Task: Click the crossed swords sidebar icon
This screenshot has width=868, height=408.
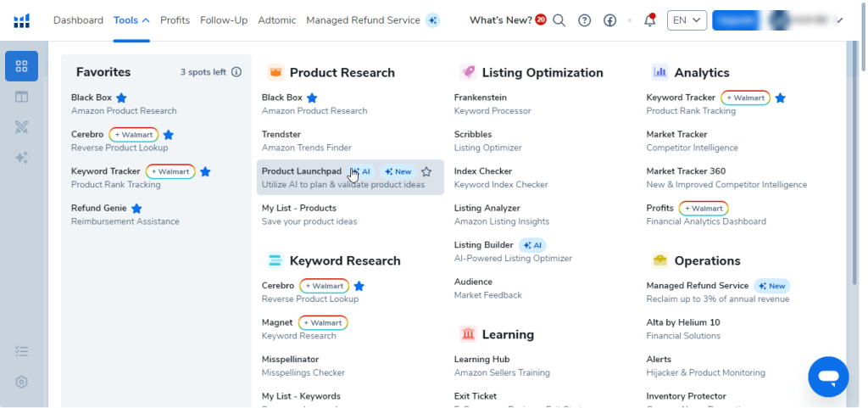Action: (21, 127)
